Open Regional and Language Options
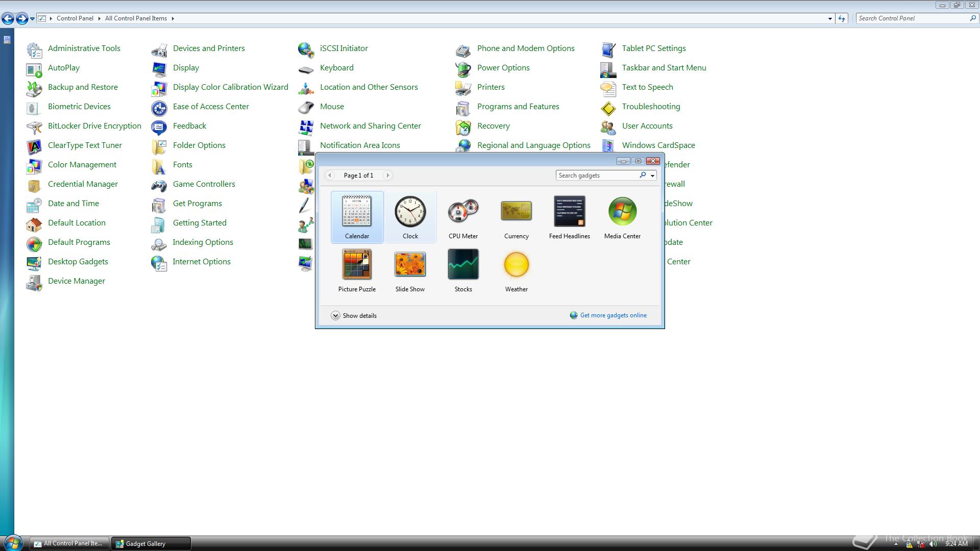The height and width of the screenshot is (551, 980). [x=534, y=145]
